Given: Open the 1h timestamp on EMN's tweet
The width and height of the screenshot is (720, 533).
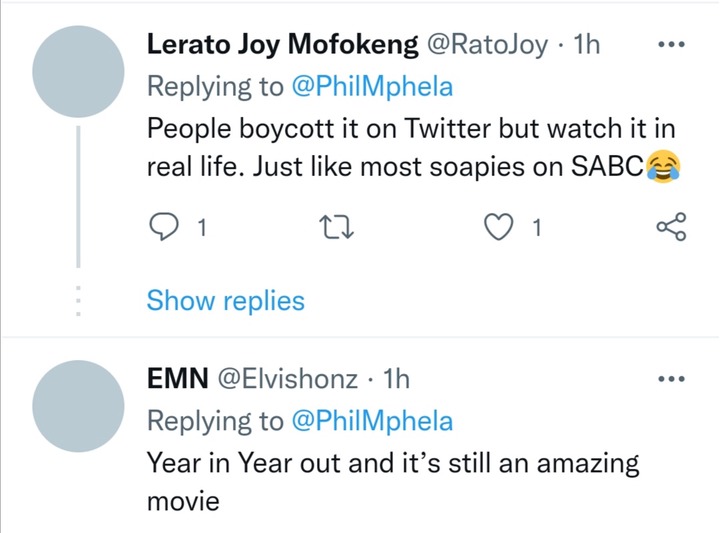Looking at the screenshot, I should coord(396,379).
